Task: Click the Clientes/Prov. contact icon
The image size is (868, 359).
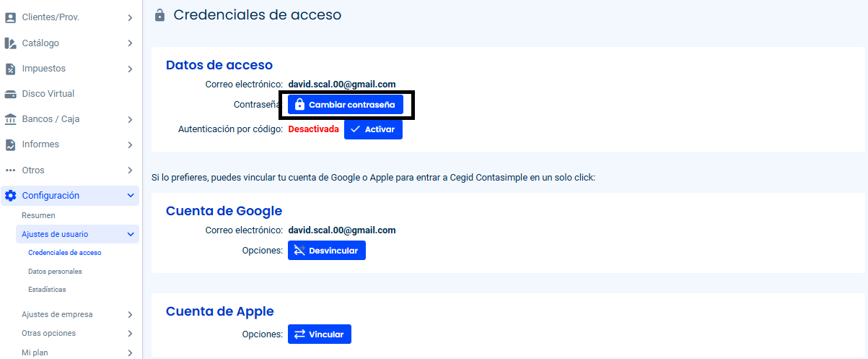Action: (x=10, y=17)
